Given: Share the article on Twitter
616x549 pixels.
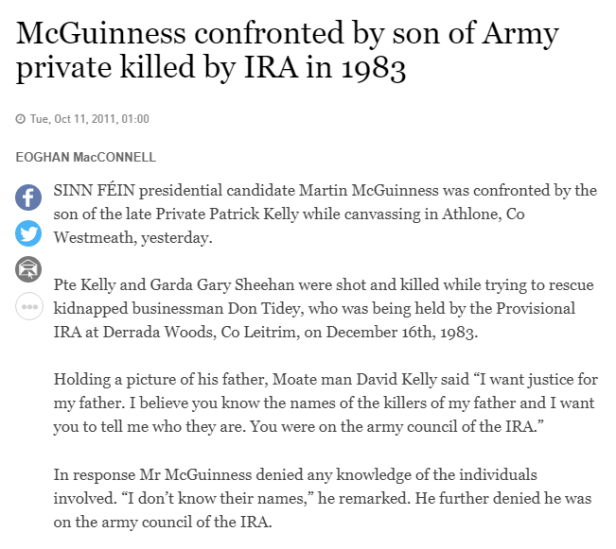Looking at the screenshot, I should click(x=28, y=233).
